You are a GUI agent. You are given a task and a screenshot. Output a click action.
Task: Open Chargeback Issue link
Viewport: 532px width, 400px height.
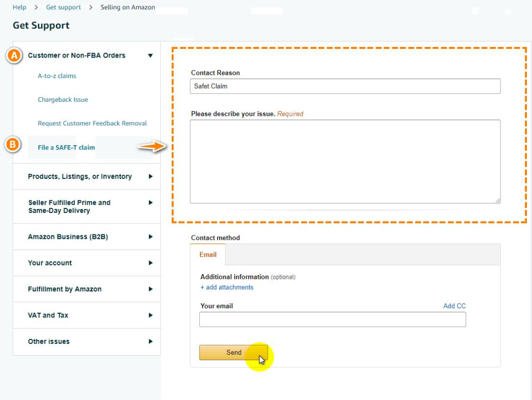pos(63,100)
